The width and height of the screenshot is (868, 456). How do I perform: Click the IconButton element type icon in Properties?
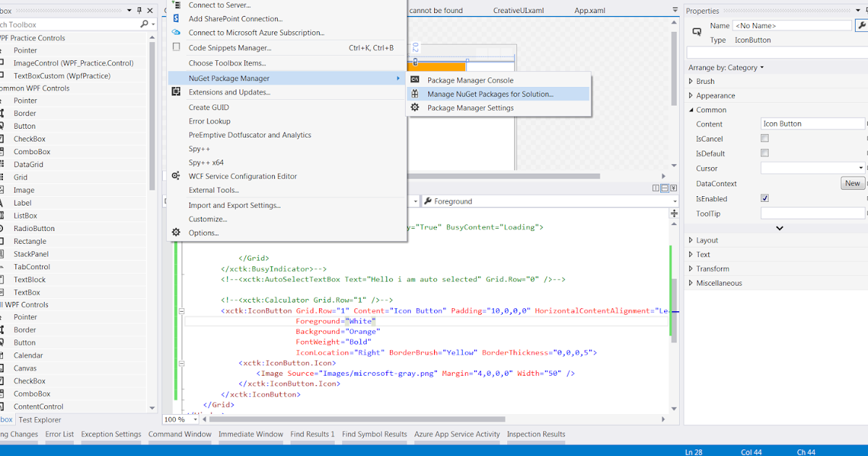[697, 33]
